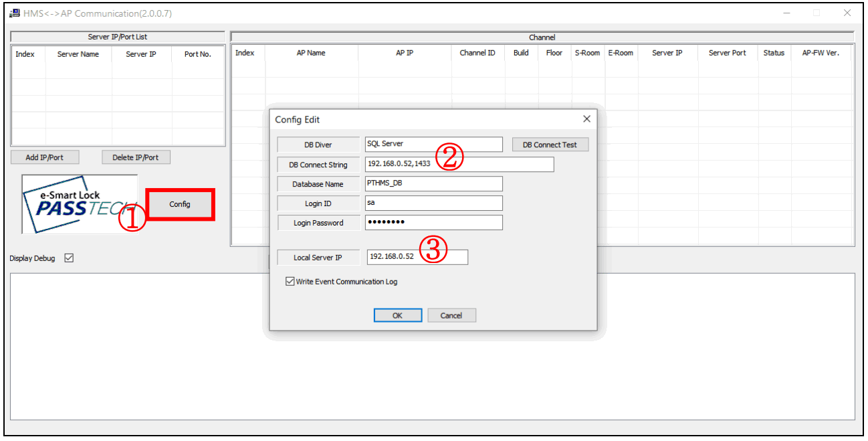Image resolution: width=868 pixels, height=441 pixels.
Task: Click the Config button
Action: (180, 204)
